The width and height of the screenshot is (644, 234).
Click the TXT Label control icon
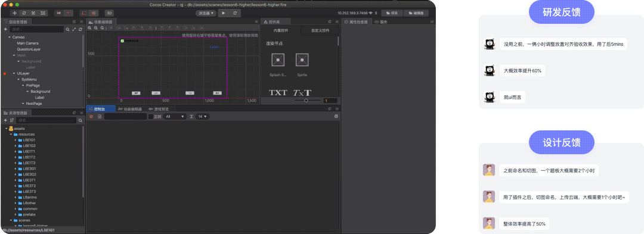tap(278, 93)
